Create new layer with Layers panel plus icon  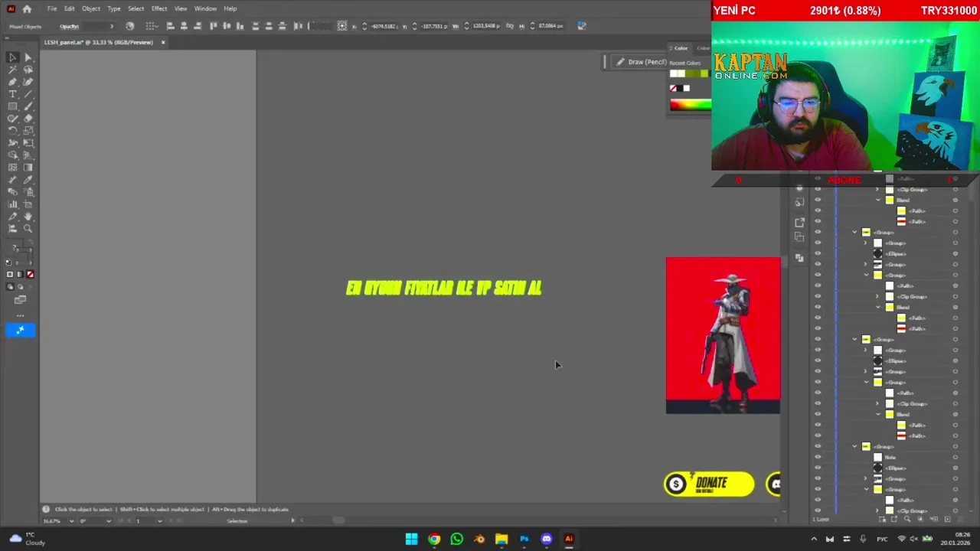click(947, 520)
